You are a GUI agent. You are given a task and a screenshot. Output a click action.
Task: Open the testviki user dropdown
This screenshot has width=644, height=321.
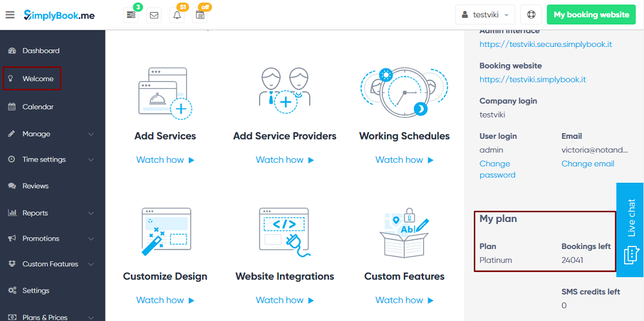[485, 15]
